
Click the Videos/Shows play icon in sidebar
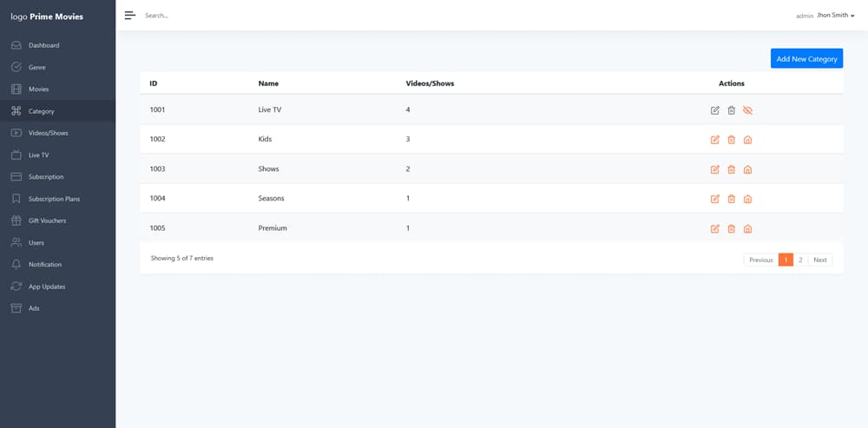[16, 133]
